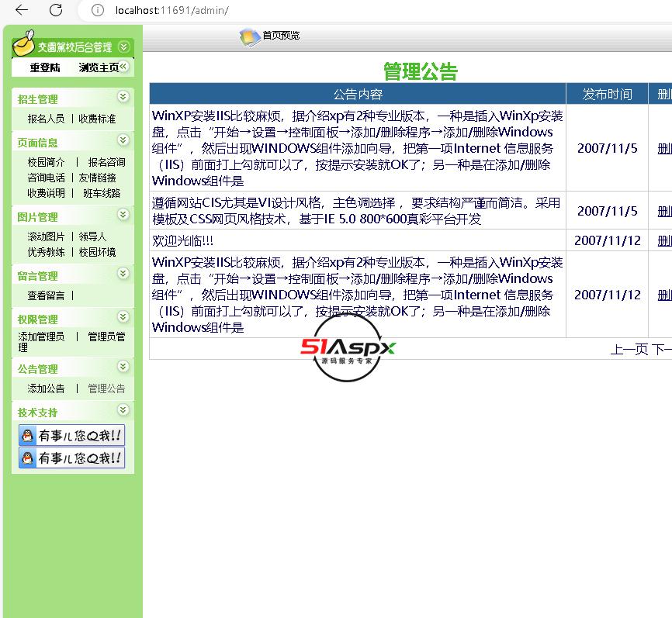
Task: Click 页面信息 section title
Action: 38,143
